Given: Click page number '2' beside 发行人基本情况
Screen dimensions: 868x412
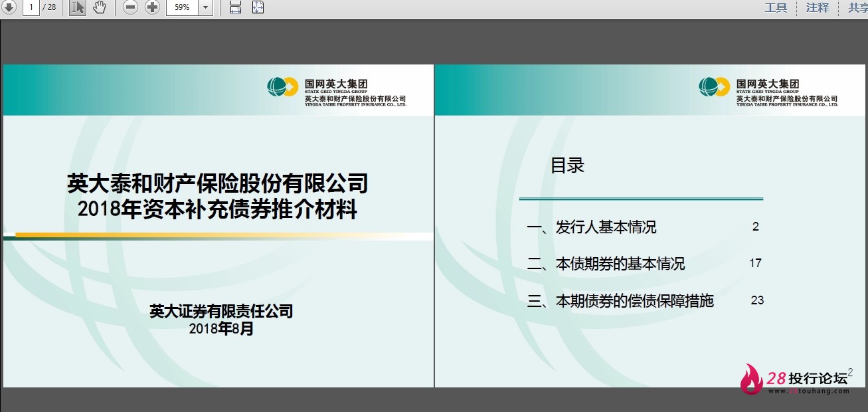Looking at the screenshot, I should tap(756, 227).
